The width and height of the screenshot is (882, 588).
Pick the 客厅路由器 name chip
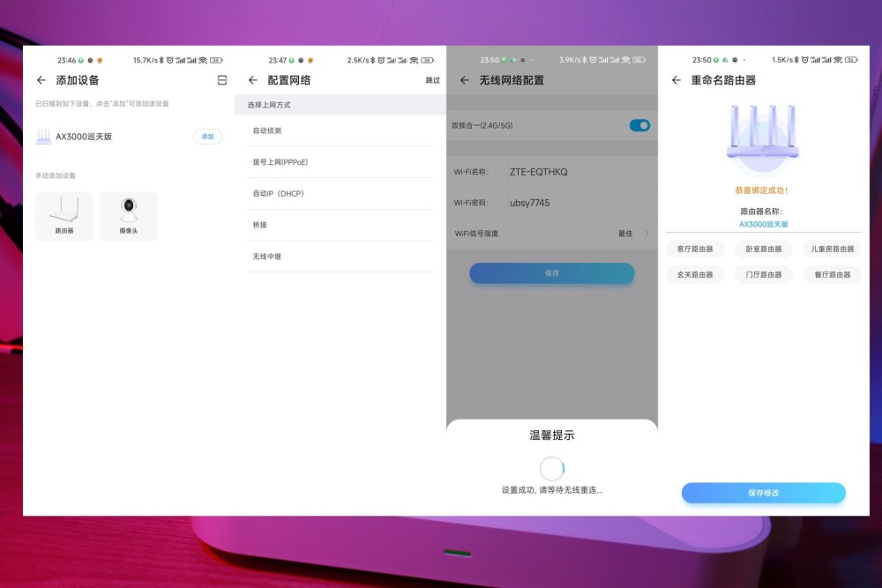tap(695, 249)
